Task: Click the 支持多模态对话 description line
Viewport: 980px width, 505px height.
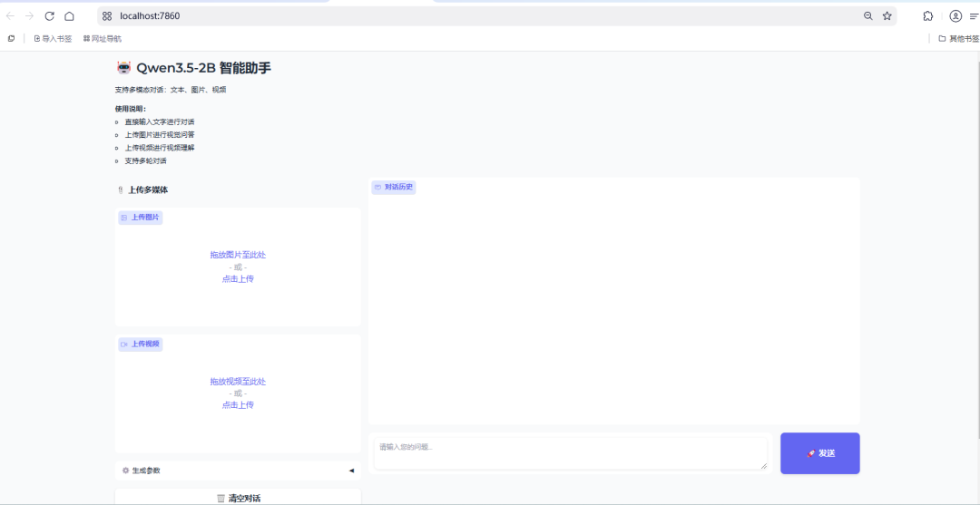Action: [x=171, y=90]
